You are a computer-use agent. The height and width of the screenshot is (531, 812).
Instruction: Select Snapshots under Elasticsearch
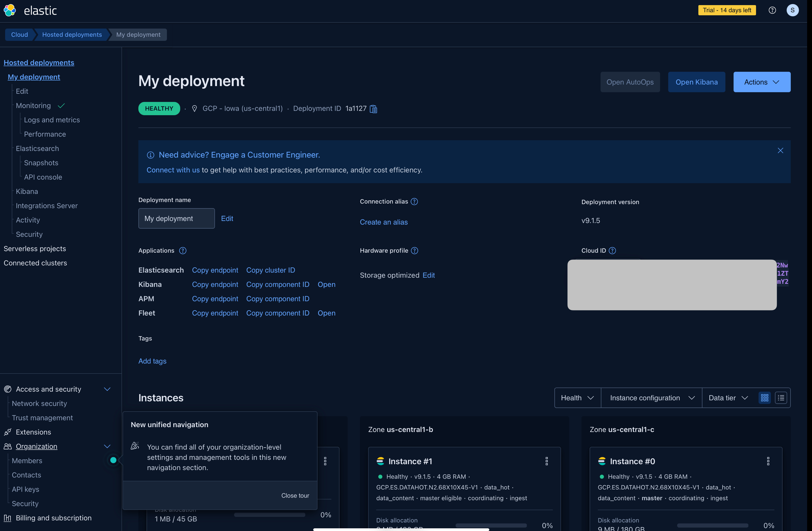tap(41, 162)
